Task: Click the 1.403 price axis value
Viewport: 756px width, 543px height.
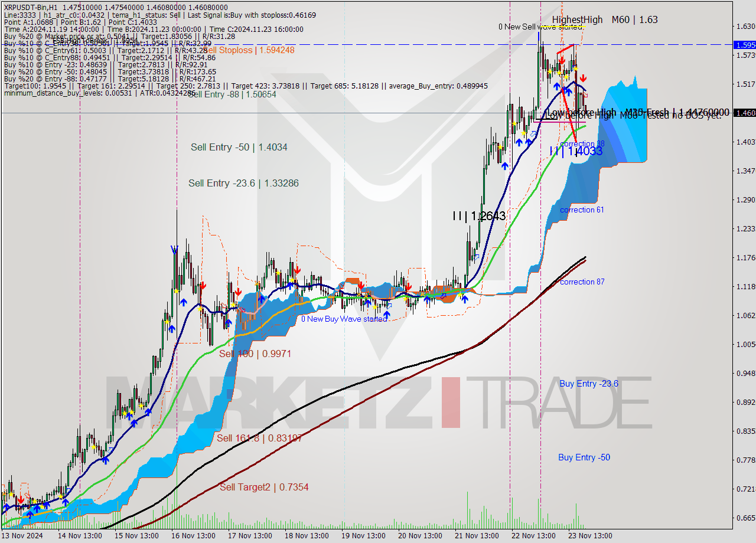Action: click(745, 142)
